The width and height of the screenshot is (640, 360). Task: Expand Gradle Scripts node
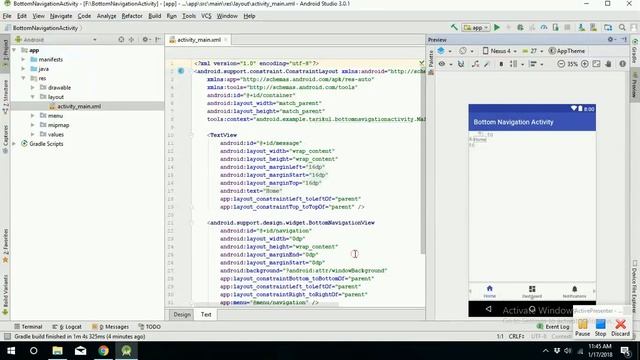tap(14, 144)
